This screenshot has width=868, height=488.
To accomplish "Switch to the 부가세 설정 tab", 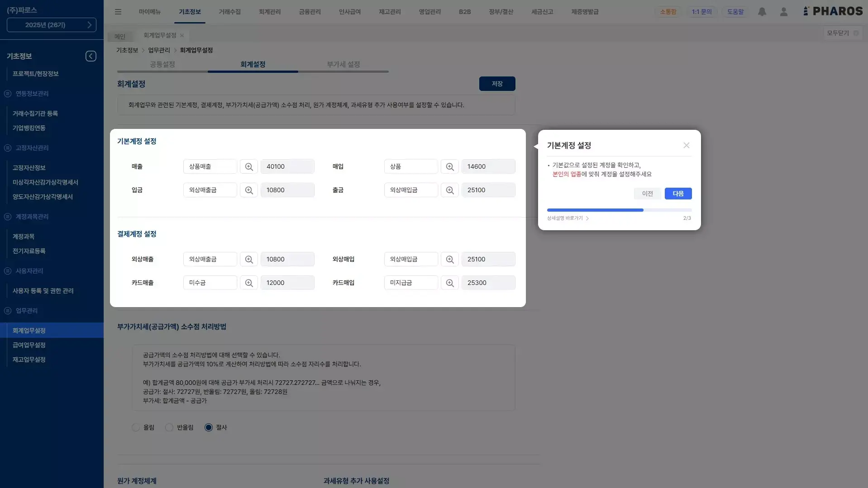I will coord(343,64).
